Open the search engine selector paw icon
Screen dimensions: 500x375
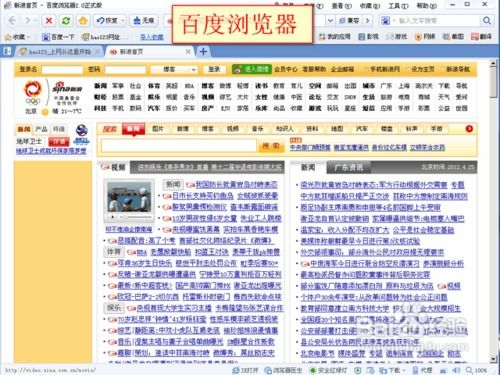click(386, 21)
